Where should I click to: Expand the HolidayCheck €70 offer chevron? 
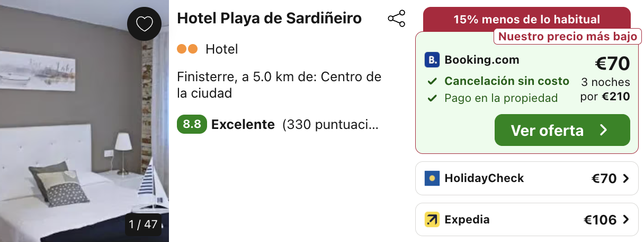(626, 179)
